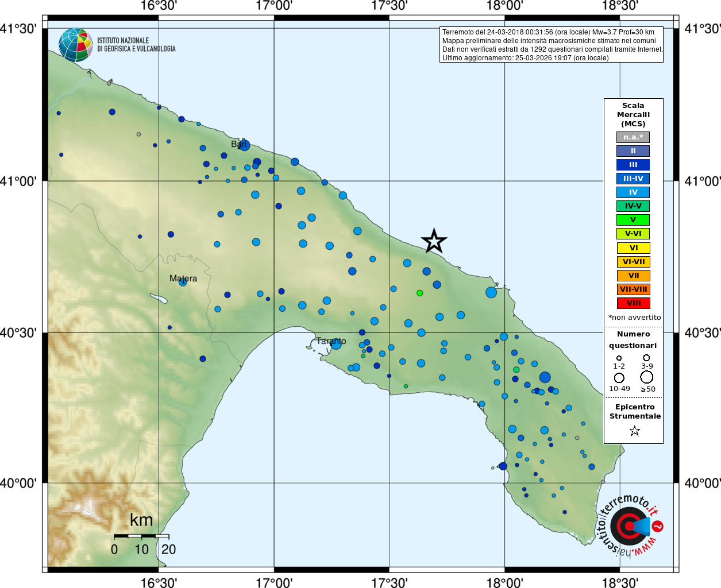Click the large blue marker at Bari
Viewport: 721px width, 588px height.
[x=244, y=145]
